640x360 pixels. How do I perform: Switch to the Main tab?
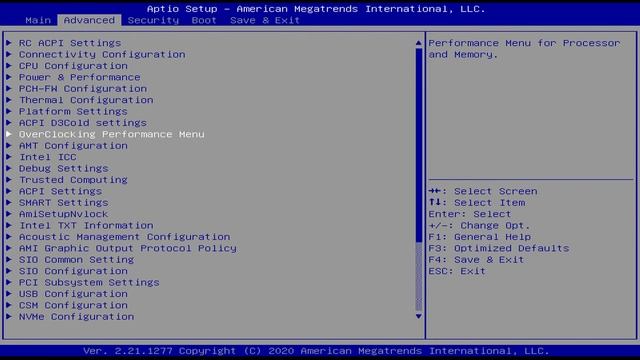click(38, 20)
